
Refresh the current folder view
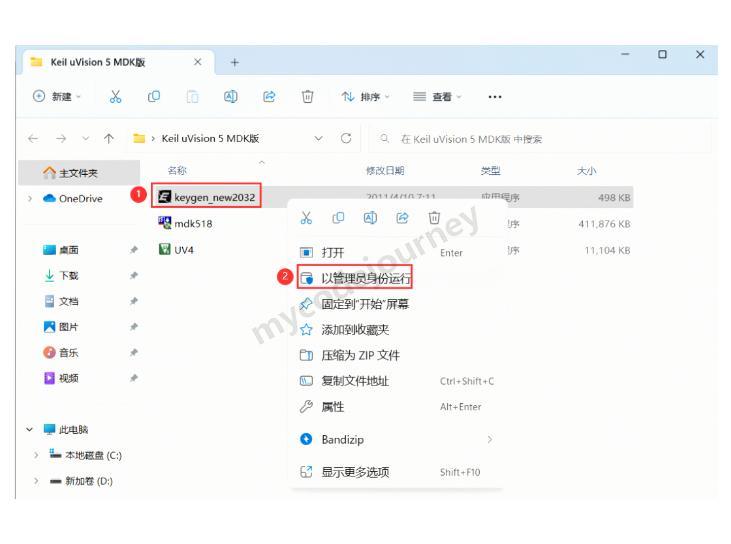pyautogui.click(x=346, y=138)
